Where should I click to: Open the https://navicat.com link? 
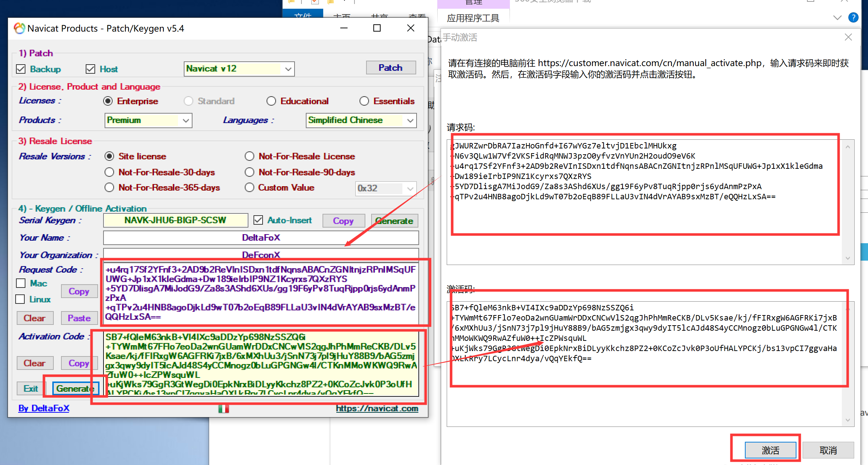pyautogui.click(x=377, y=408)
